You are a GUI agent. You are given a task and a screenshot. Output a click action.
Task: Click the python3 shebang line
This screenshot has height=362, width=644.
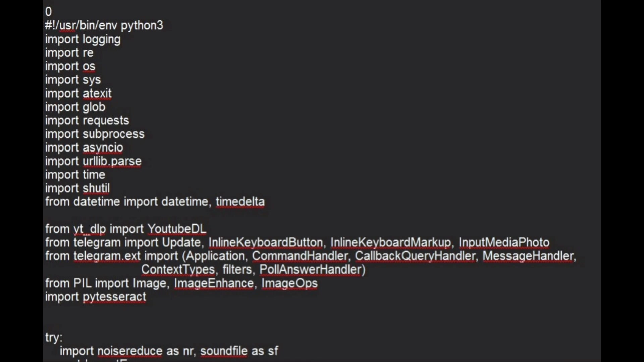104,26
